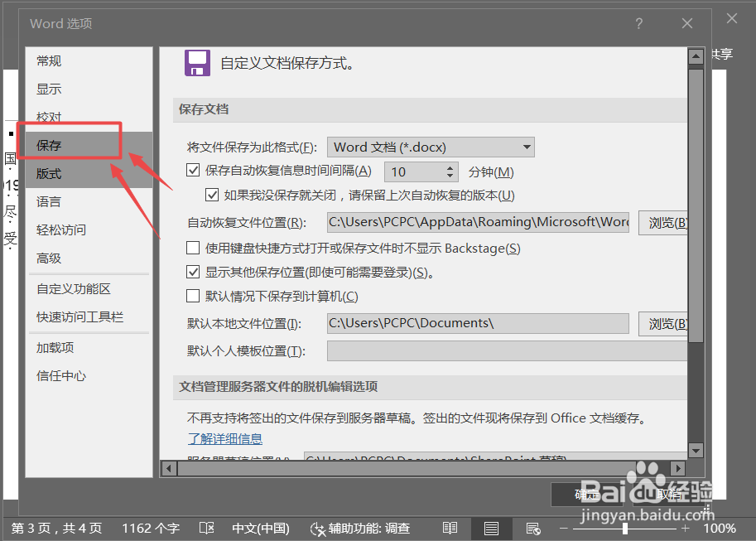756x541 pixels.
Task: Click the 中文(中国) language indicator
Action: 261,529
